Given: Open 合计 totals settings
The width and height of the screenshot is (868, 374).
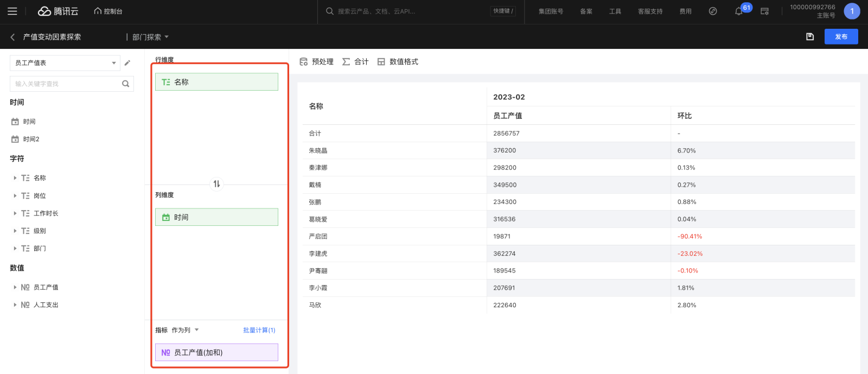Looking at the screenshot, I should point(355,62).
